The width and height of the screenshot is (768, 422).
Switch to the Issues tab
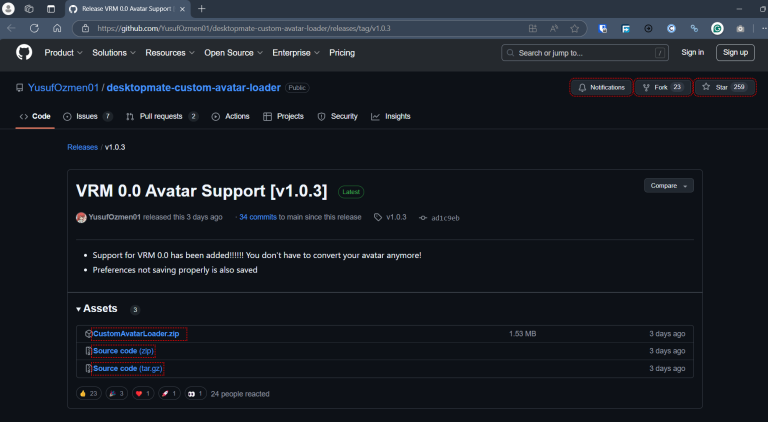(87, 116)
